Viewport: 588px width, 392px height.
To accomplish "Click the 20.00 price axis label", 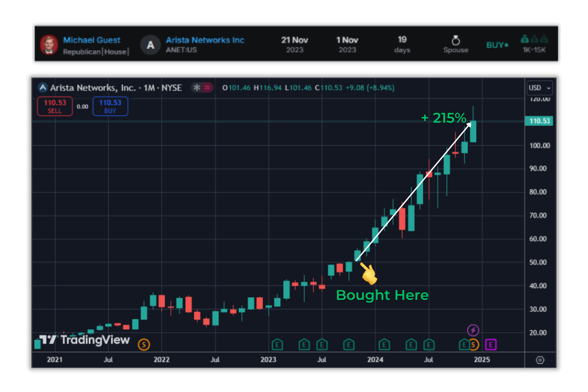I will [x=538, y=333].
